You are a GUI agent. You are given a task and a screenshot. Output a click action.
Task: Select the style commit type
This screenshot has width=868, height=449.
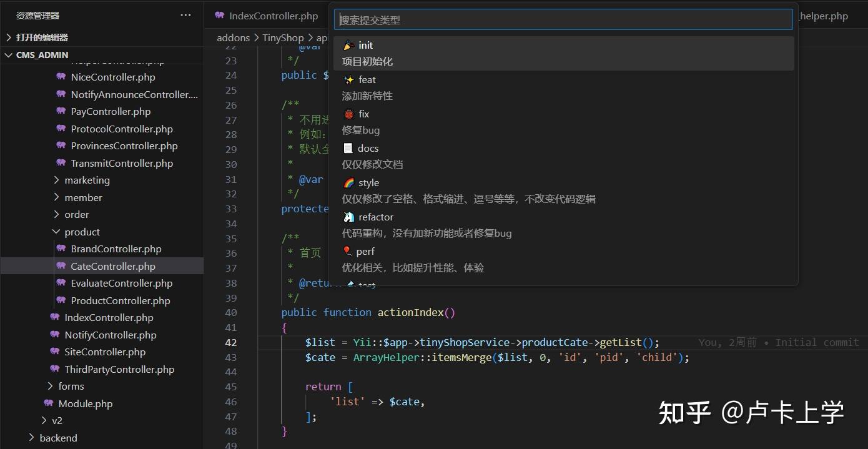click(564, 190)
